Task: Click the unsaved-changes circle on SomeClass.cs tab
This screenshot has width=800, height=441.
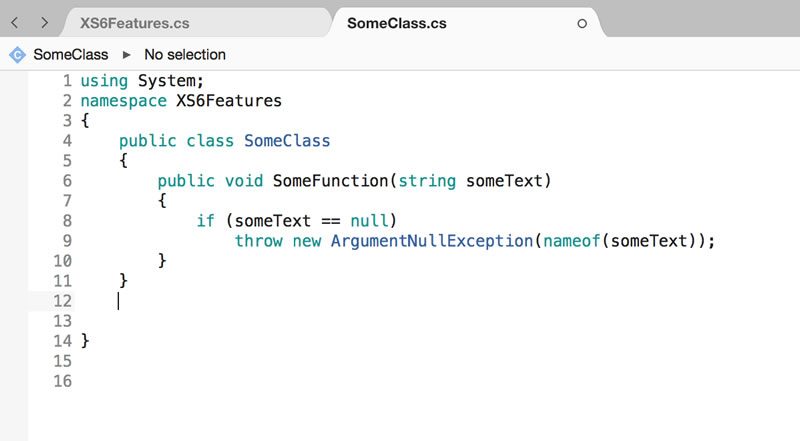Action: 582,23
